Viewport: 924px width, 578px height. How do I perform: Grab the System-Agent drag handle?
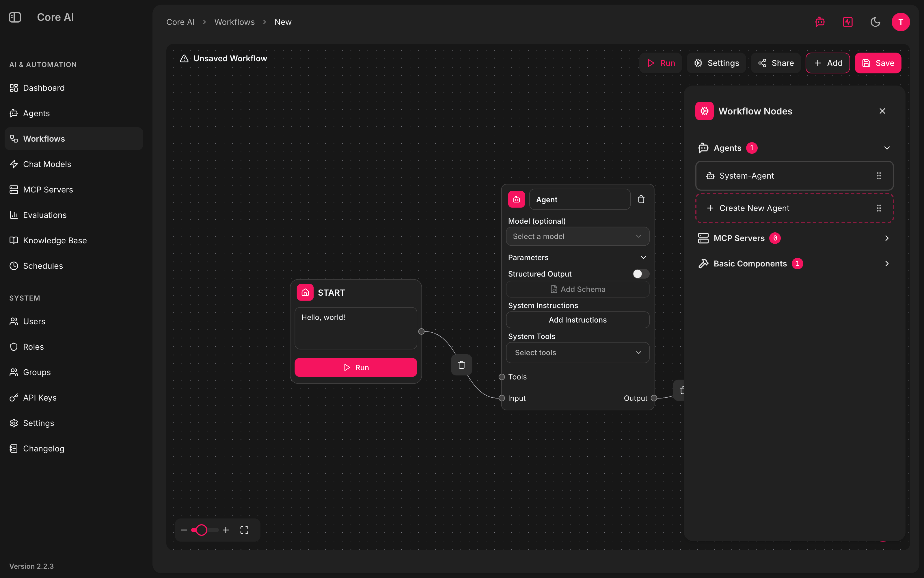click(x=879, y=176)
